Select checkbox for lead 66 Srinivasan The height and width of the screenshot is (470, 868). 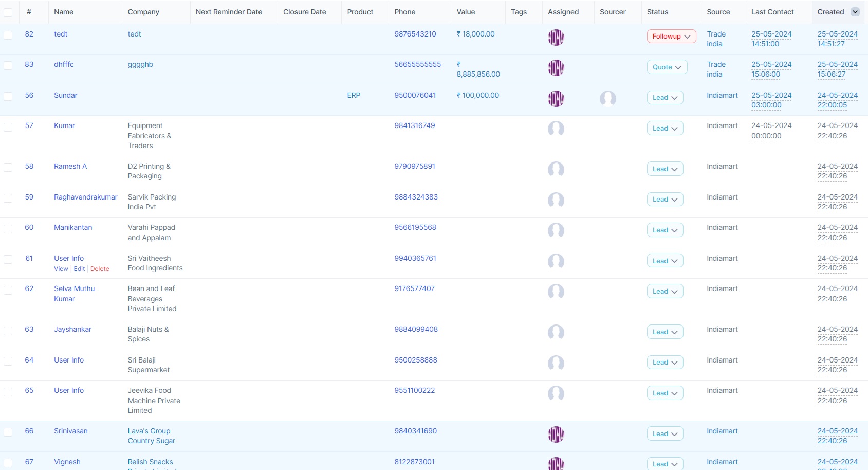(8, 432)
